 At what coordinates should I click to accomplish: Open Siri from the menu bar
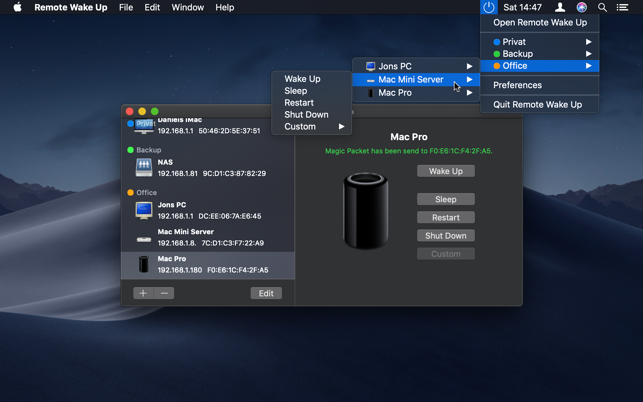pos(581,8)
